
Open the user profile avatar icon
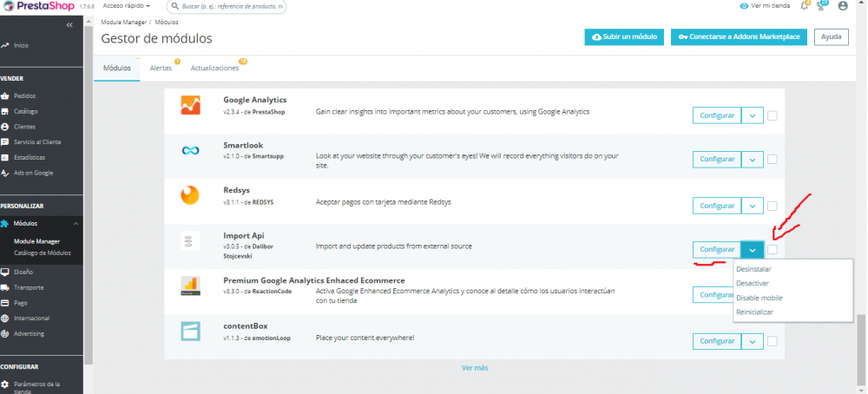[x=842, y=6]
